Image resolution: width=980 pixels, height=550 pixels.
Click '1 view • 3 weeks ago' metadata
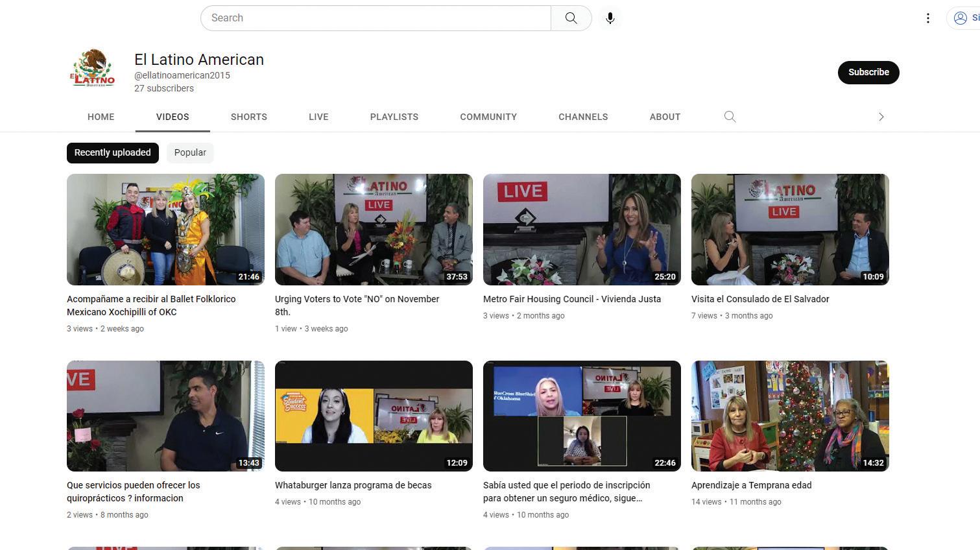pyautogui.click(x=311, y=329)
